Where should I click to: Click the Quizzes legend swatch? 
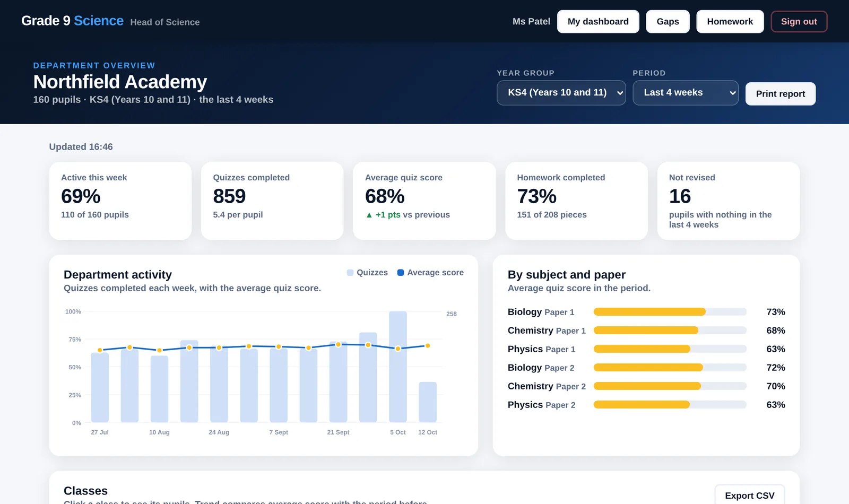pyautogui.click(x=350, y=273)
